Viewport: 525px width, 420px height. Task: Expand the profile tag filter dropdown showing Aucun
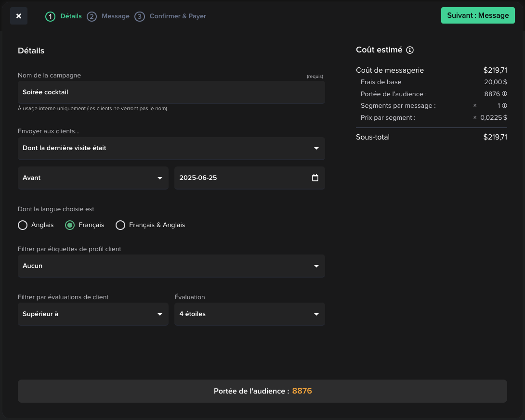point(171,266)
